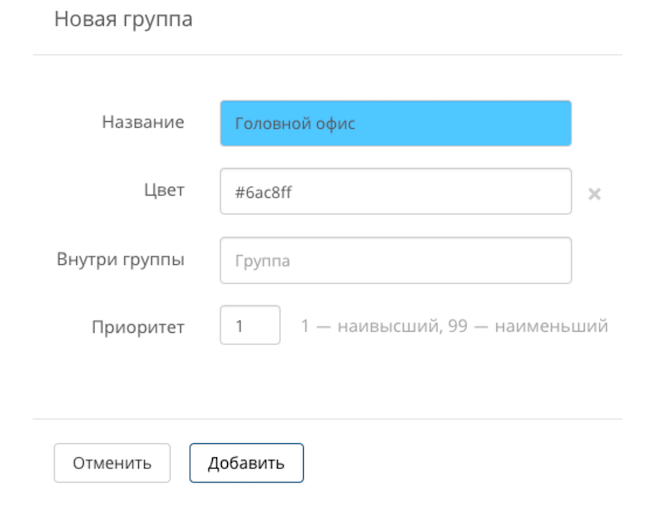Open the Внутри группы group selector
Screen dimensions: 650x507
pyautogui.click(x=395, y=260)
